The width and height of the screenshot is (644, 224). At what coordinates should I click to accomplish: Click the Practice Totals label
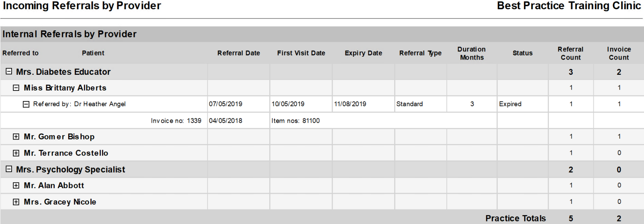coord(515,218)
